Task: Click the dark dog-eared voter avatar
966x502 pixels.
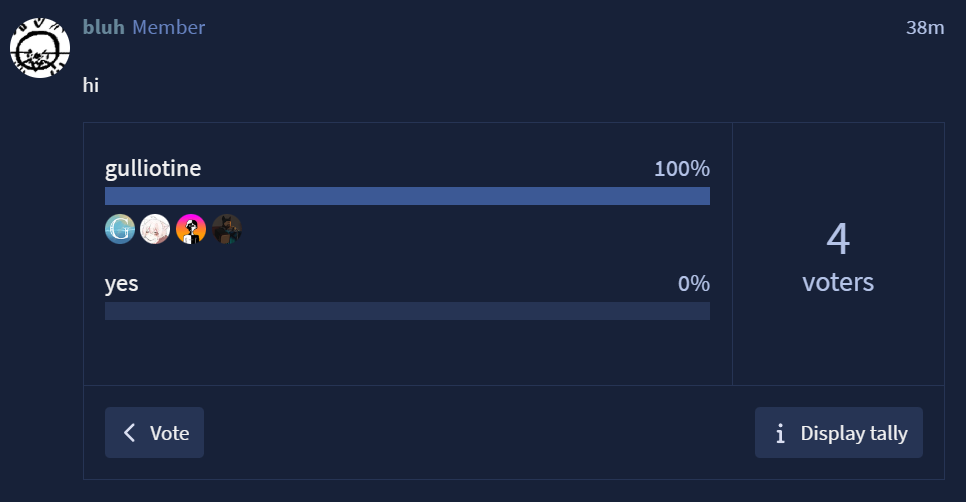Action: (227, 230)
